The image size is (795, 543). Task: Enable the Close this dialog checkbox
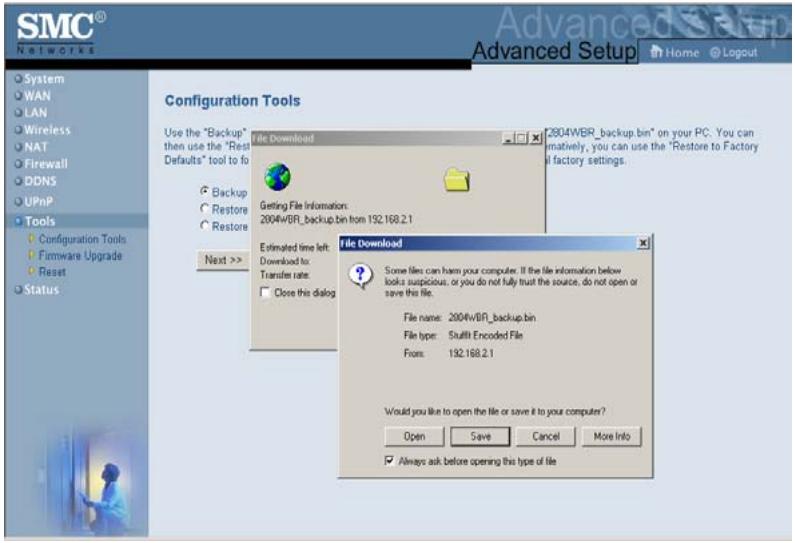coord(265,293)
